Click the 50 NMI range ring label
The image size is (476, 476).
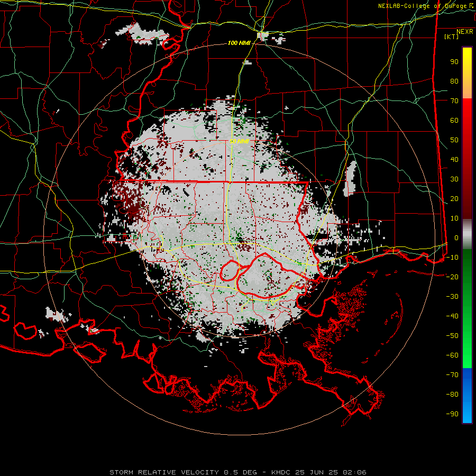pyautogui.click(x=239, y=141)
